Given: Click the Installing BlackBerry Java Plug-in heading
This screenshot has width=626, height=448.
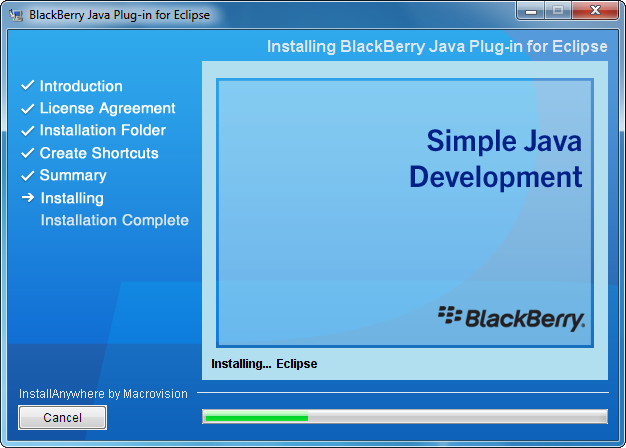Looking at the screenshot, I should [437, 47].
